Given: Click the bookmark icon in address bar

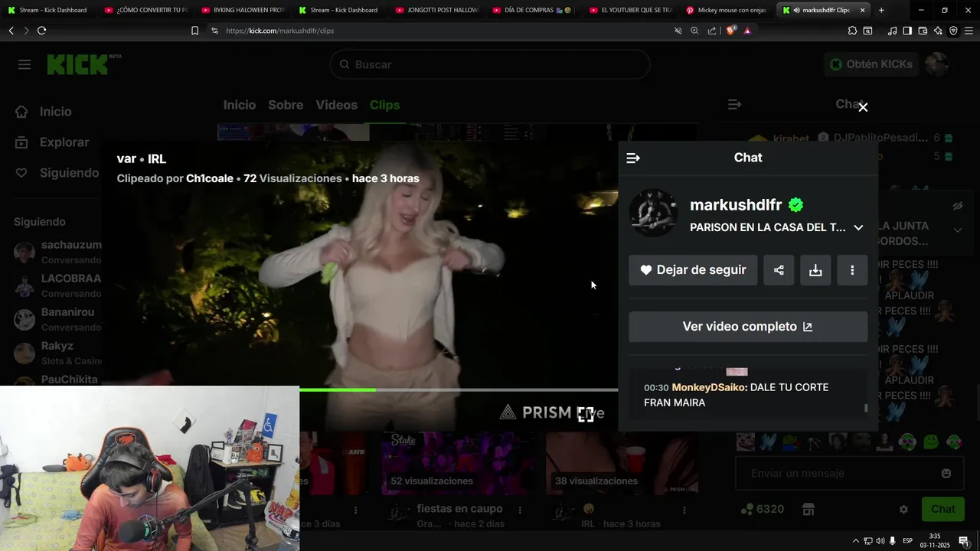Looking at the screenshot, I should [194, 31].
